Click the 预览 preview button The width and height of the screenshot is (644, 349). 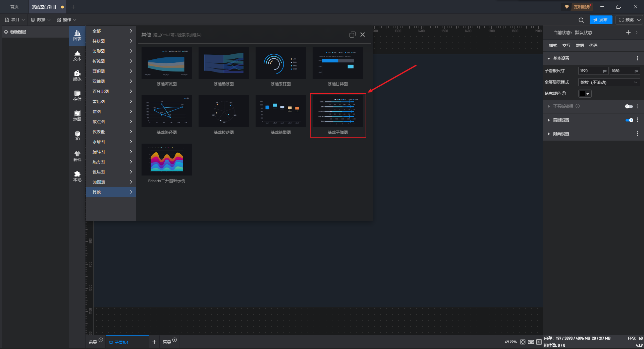coord(626,20)
